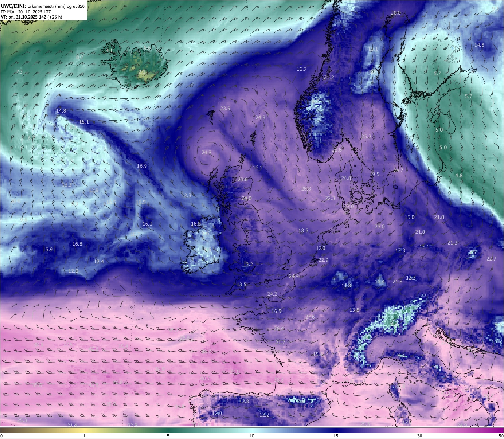Click the 21.2 value label over Norway

pos(329,78)
